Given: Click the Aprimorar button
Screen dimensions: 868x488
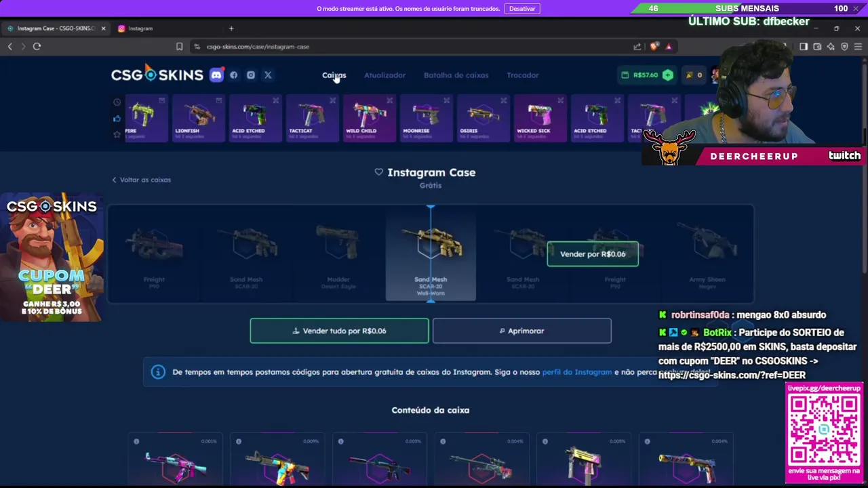Looking at the screenshot, I should pyautogui.click(x=522, y=331).
